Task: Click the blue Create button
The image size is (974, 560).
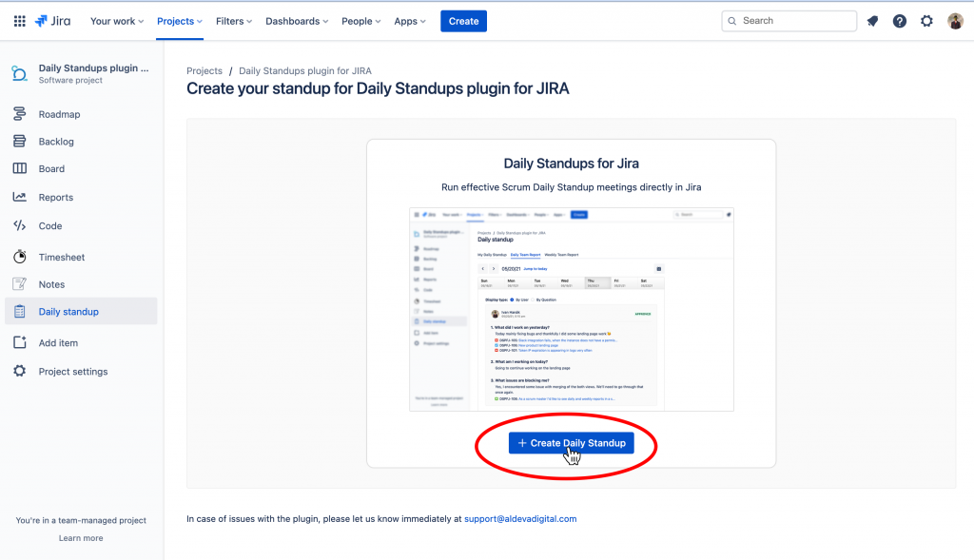Action: pos(463,21)
